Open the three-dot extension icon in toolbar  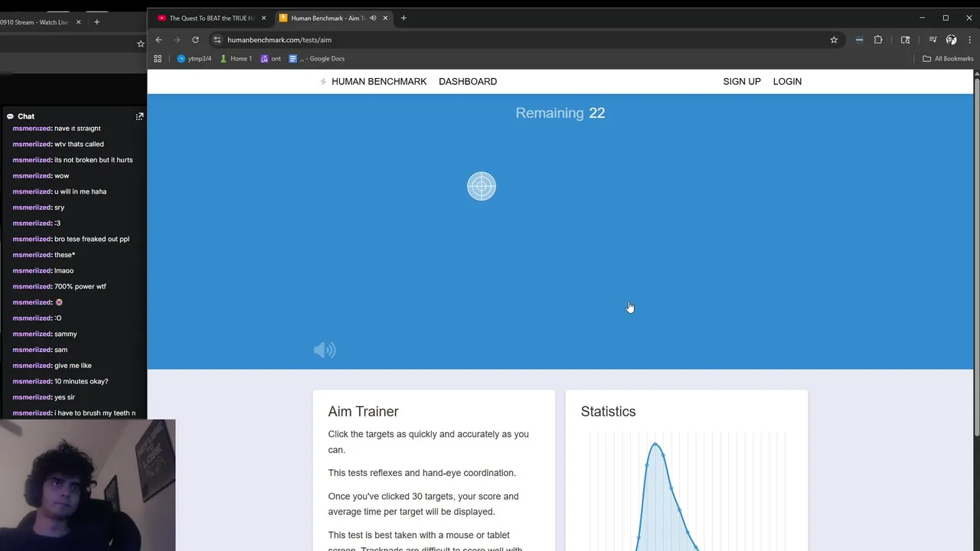(859, 40)
